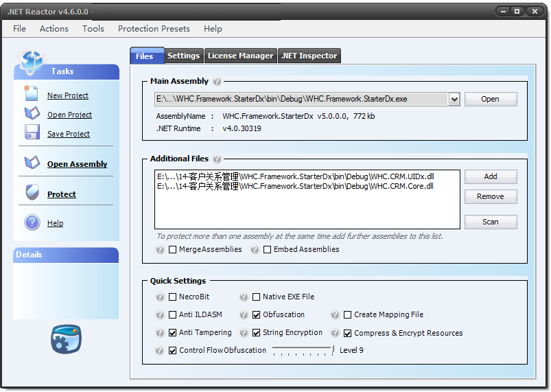The width and height of the screenshot is (551, 392).
Task: Click the New Project page icon
Action: tap(31, 93)
